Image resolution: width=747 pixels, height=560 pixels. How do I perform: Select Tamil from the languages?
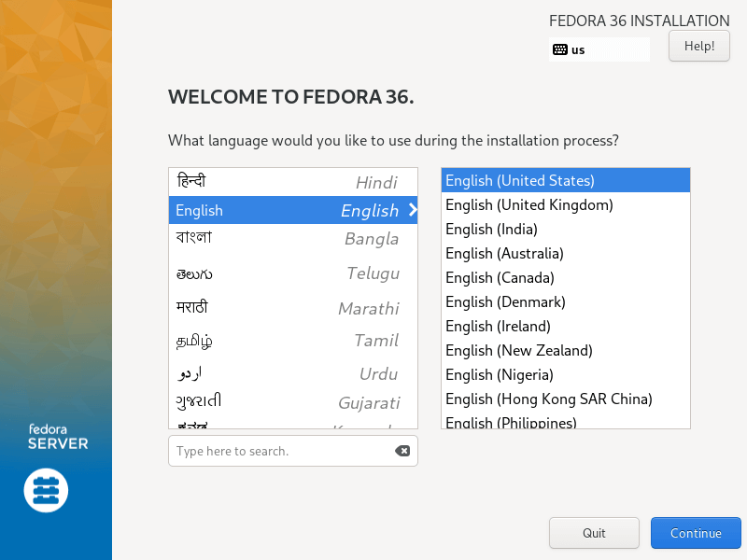pyautogui.click(x=292, y=341)
